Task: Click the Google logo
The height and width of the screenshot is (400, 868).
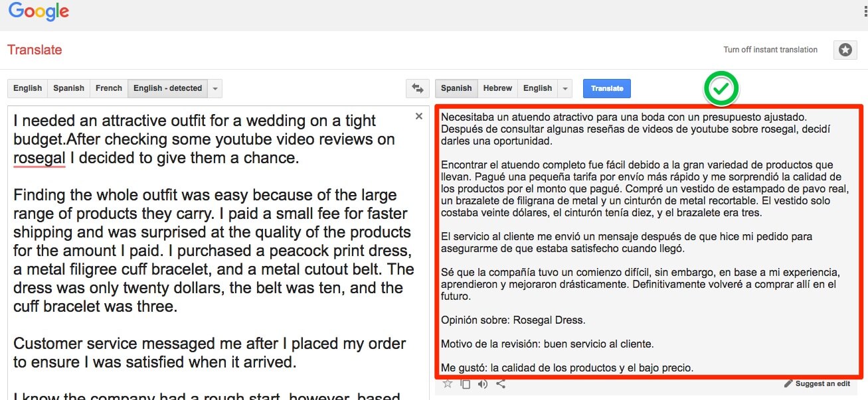Action: click(39, 12)
